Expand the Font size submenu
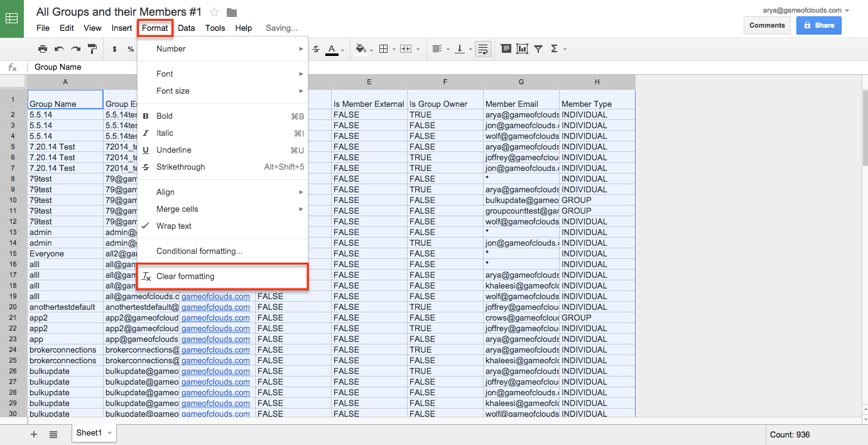 [222, 91]
